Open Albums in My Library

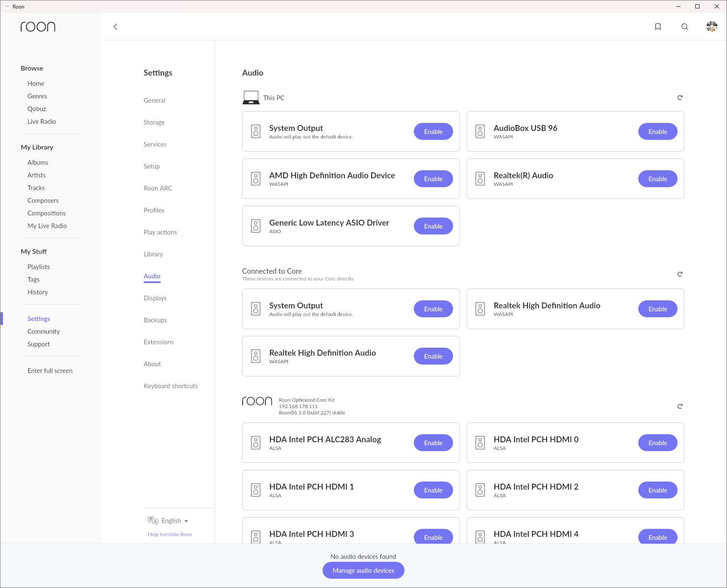[38, 162]
